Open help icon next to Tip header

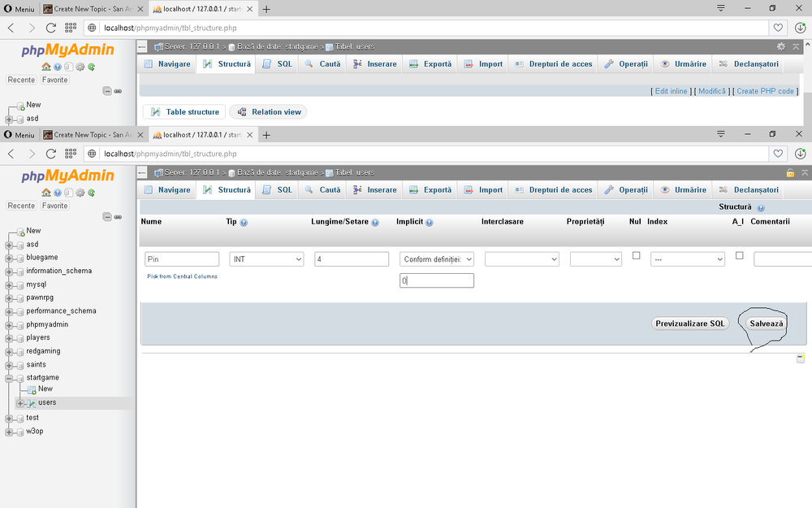coord(244,223)
